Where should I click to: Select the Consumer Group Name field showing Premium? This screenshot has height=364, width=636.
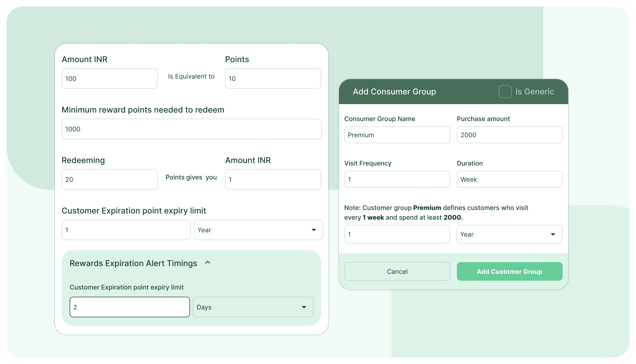pyautogui.click(x=397, y=135)
